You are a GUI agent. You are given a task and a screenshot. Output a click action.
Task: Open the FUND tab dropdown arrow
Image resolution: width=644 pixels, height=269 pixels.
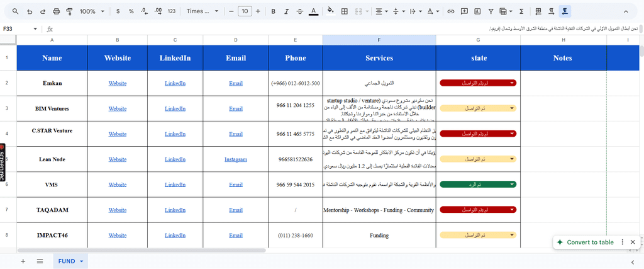click(x=81, y=261)
